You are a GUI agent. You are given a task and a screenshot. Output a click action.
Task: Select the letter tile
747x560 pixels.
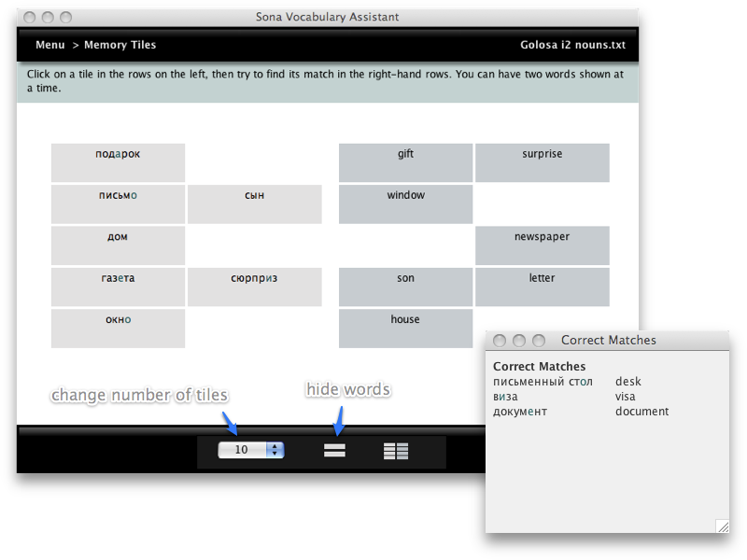click(542, 287)
